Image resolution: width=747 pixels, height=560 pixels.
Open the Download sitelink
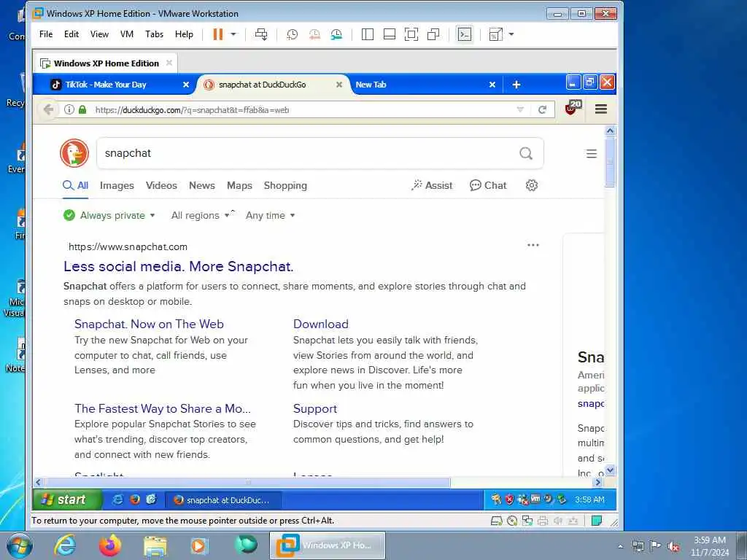(x=321, y=324)
